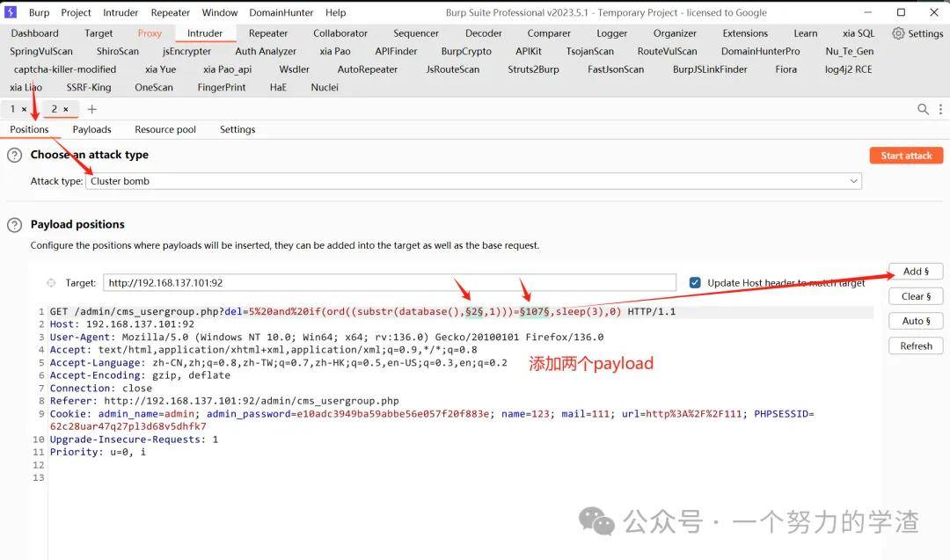950x560 pixels.
Task: Click the Clear § button
Action: pos(916,296)
